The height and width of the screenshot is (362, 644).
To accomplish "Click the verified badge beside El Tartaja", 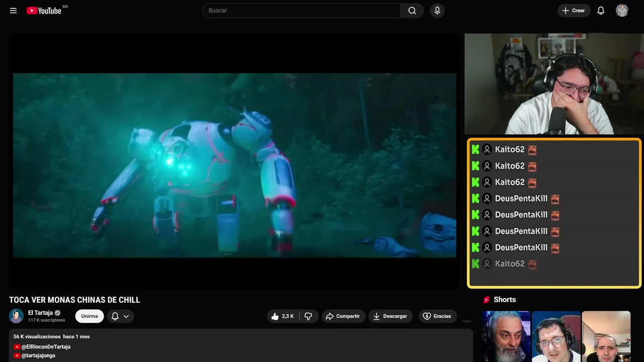I will pyautogui.click(x=57, y=313).
